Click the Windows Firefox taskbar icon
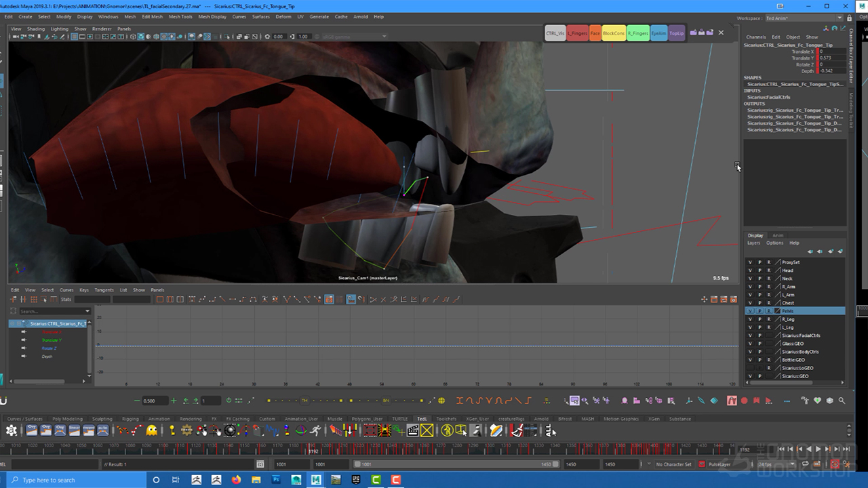The height and width of the screenshot is (488, 868). (236, 480)
